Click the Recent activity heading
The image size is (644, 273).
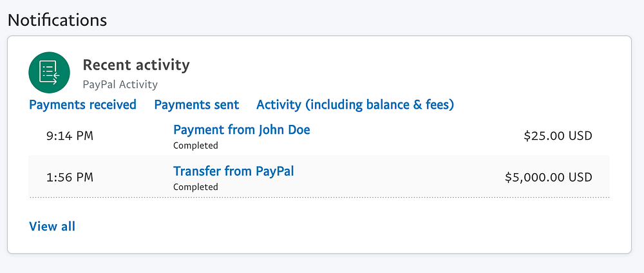point(136,65)
